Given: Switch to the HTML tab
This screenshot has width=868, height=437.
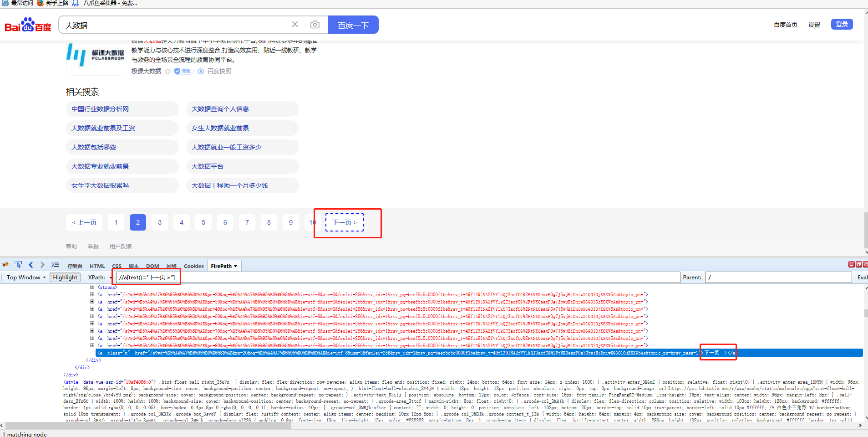Looking at the screenshot, I should tap(97, 266).
